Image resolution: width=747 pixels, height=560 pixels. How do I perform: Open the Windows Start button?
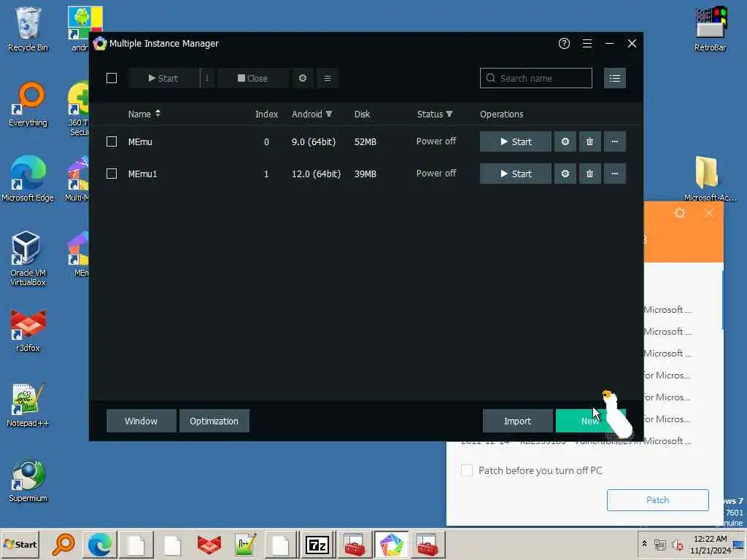(x=20, y=544)
